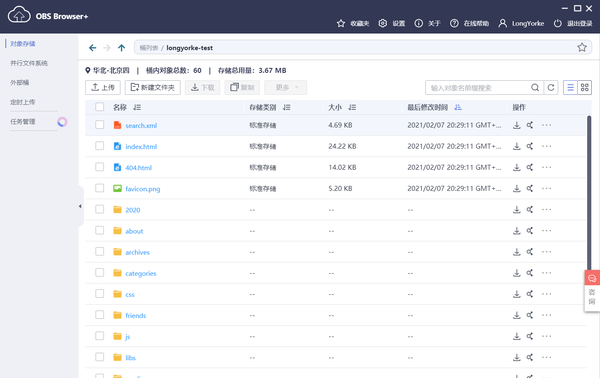
Task: Run search with the magnifier icon
Action: coord(535,88)
